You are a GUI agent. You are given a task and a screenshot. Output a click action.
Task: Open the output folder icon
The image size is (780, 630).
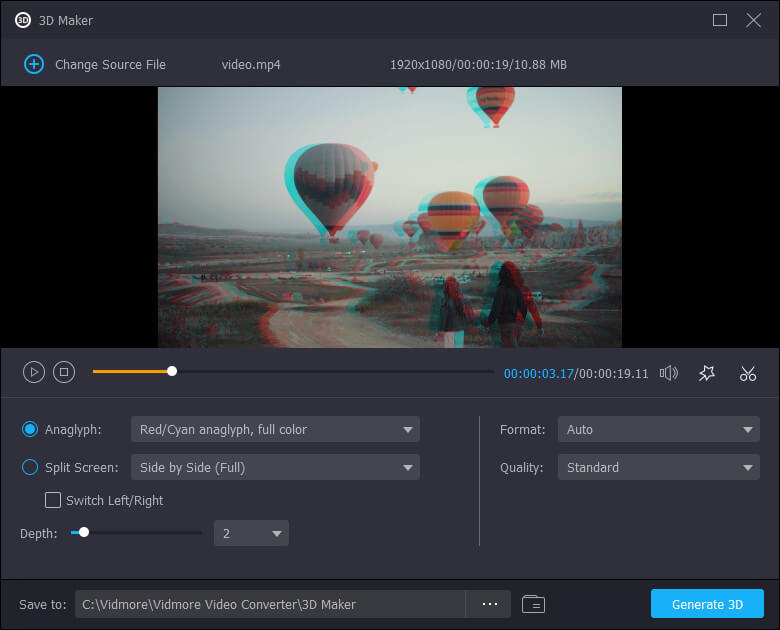coord(533,604)
